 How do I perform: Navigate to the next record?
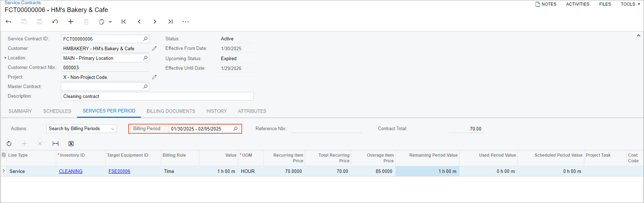click(155, 22)
